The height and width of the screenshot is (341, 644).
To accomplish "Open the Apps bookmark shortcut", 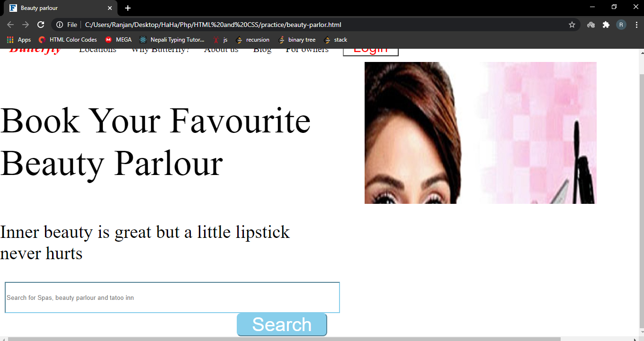I will (x=19, y=40).
